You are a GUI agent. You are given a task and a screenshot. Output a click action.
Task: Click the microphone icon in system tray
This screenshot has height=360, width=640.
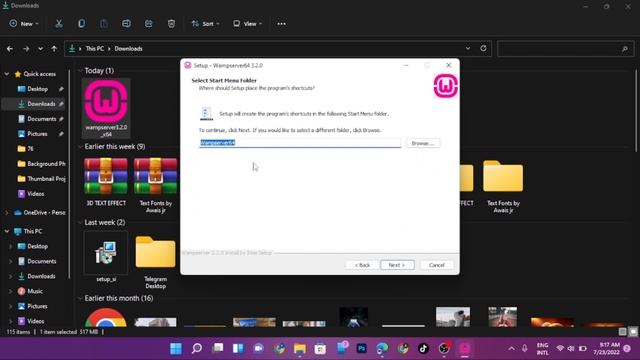click(x=524, y=348)
